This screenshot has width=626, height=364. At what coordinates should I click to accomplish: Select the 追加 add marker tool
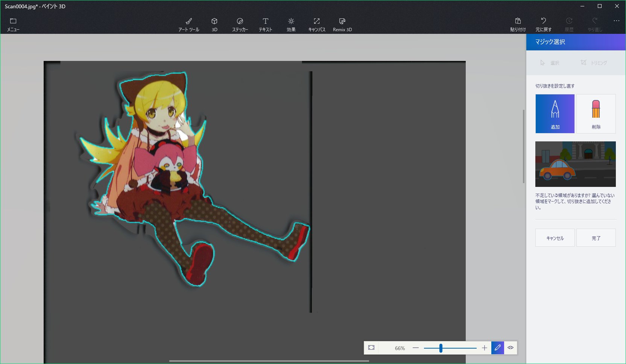point(555,114)
